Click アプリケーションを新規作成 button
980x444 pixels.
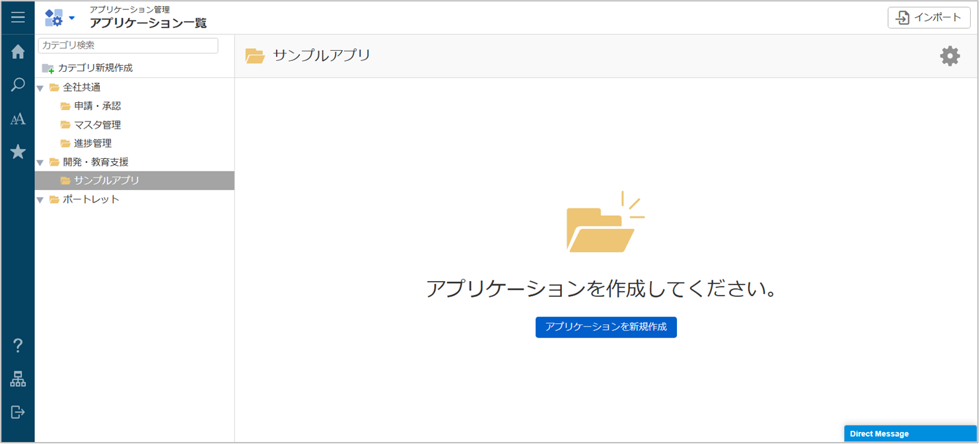(606, 327)
